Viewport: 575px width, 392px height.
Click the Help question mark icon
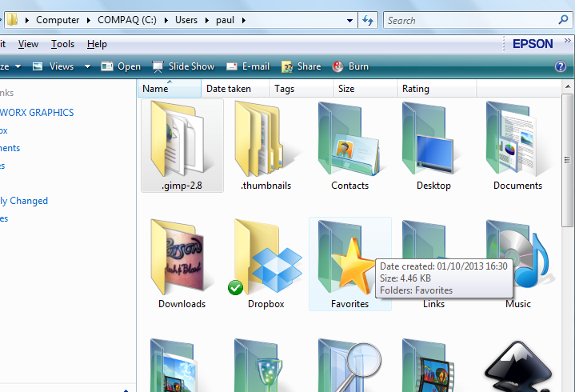click(x=561, y=66)
